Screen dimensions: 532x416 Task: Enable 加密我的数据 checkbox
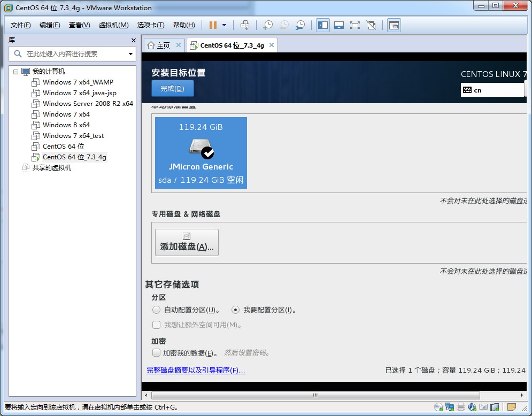[156, 352]
